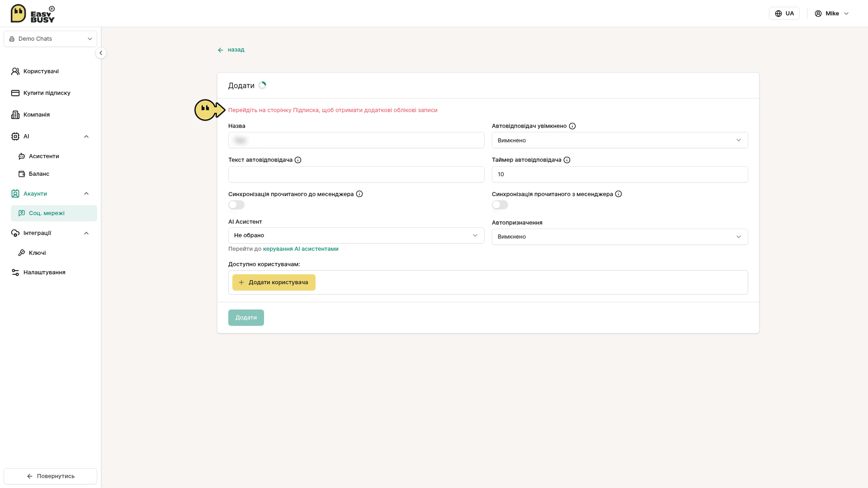Toggle Синхронізація прочитаного з месенджера switch

click(500, 205)
